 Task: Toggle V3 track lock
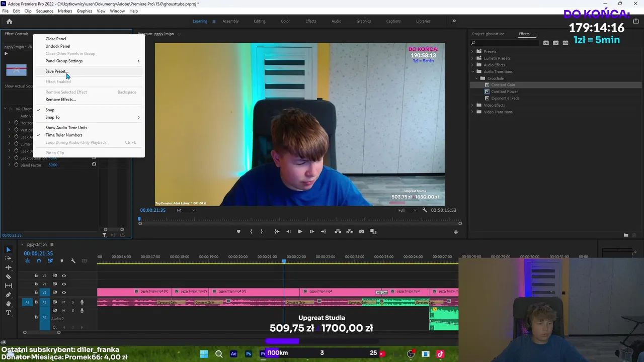pyautogui.click(x=36, y=276)
